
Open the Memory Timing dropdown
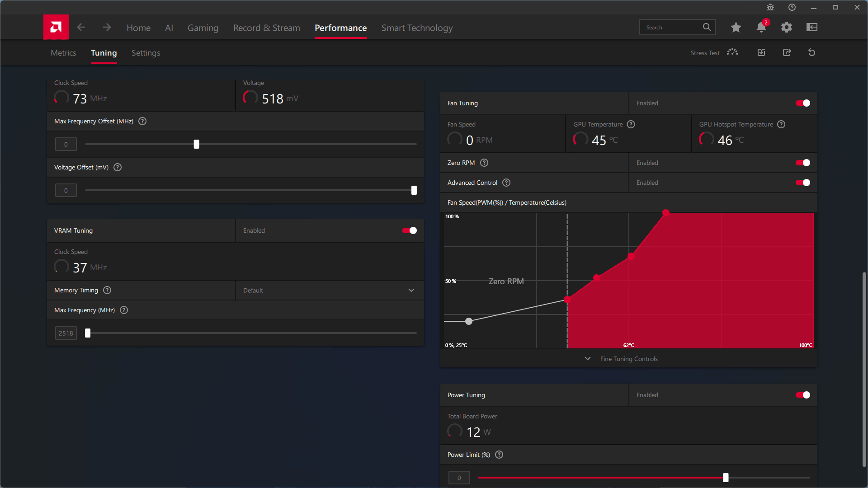tap(411, 290)
